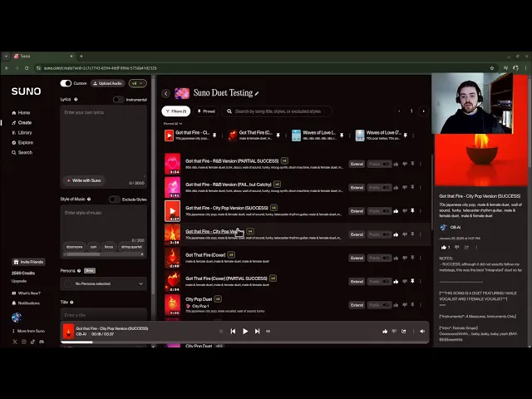This screenshot has width=532, height=399.
Task: Open more options in bottom player bar
Action: pyautogui.click(x=413, y=331)
